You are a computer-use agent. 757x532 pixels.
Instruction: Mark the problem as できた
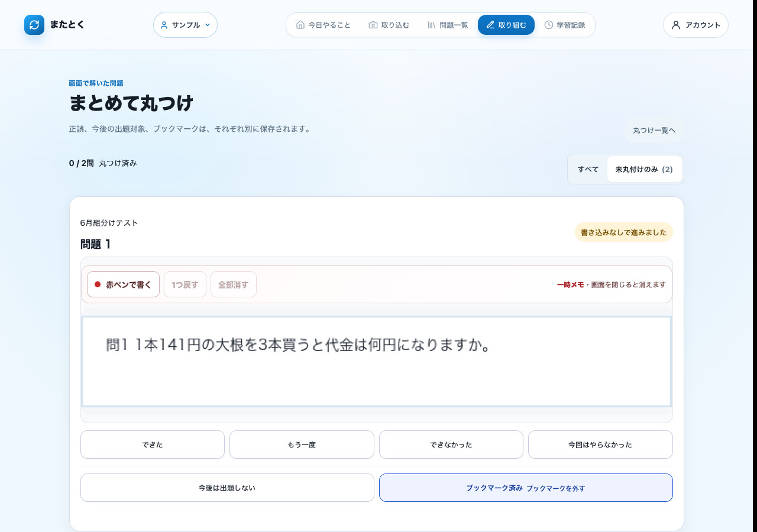coord(153,445)
